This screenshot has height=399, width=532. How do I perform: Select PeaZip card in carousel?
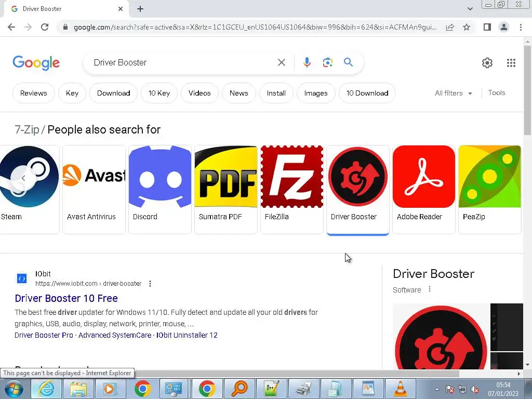(489, 189)
